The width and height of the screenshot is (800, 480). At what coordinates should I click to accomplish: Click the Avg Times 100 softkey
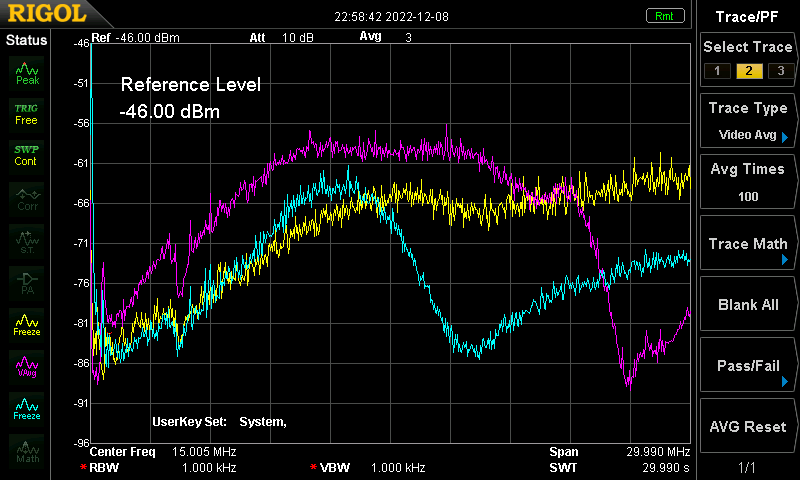tap(747, 182)
